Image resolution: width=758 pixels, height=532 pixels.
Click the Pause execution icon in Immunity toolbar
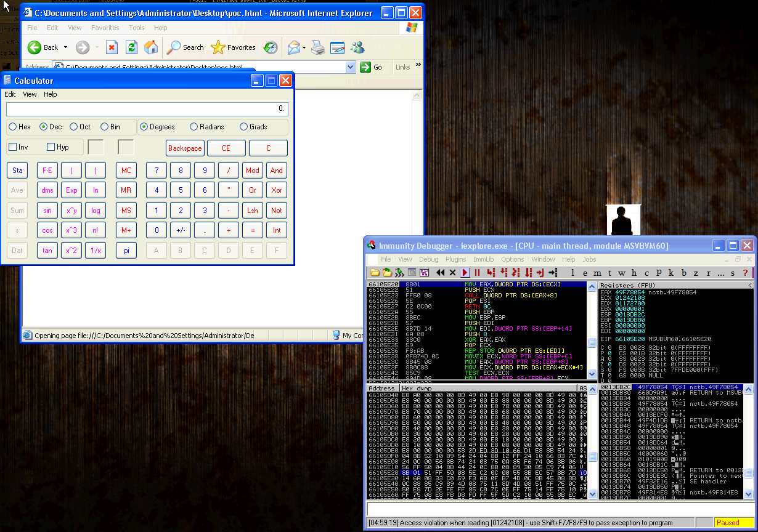click(477, 272)
